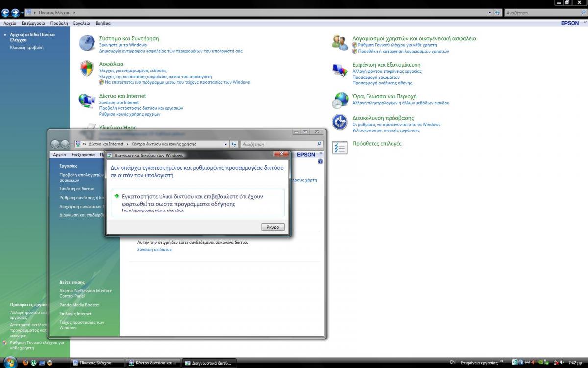Open the Προβολή menu in Control Panel

coord(59,23)
